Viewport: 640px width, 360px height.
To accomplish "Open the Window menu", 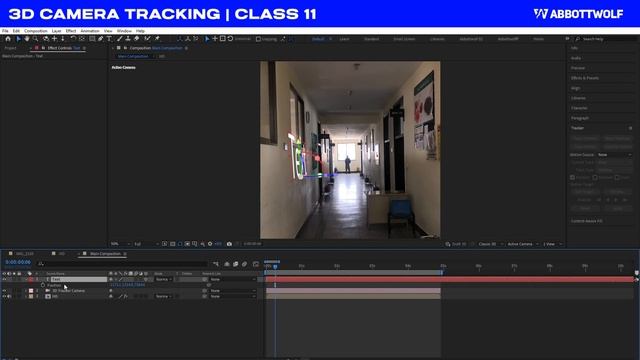I will [x=124, y=31].
